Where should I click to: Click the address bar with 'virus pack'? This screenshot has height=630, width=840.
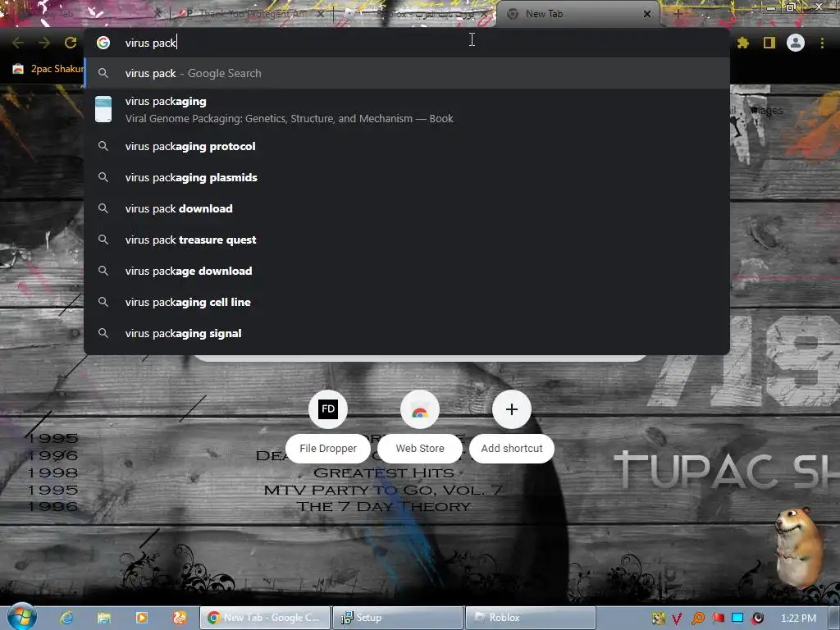click(x=407, y=43)
